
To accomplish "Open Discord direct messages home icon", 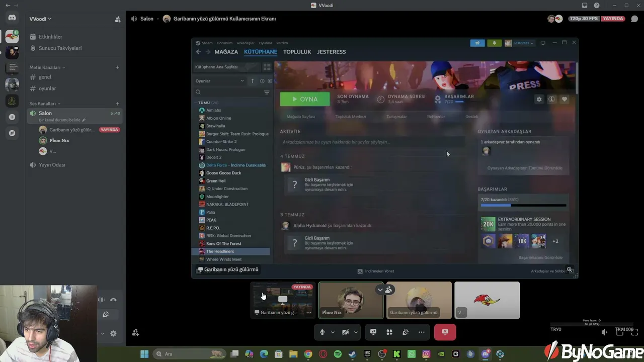I will tap(12, 18).
